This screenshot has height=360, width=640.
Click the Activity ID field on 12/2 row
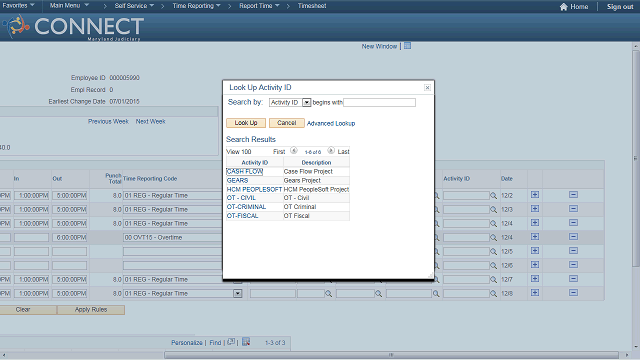466,196
